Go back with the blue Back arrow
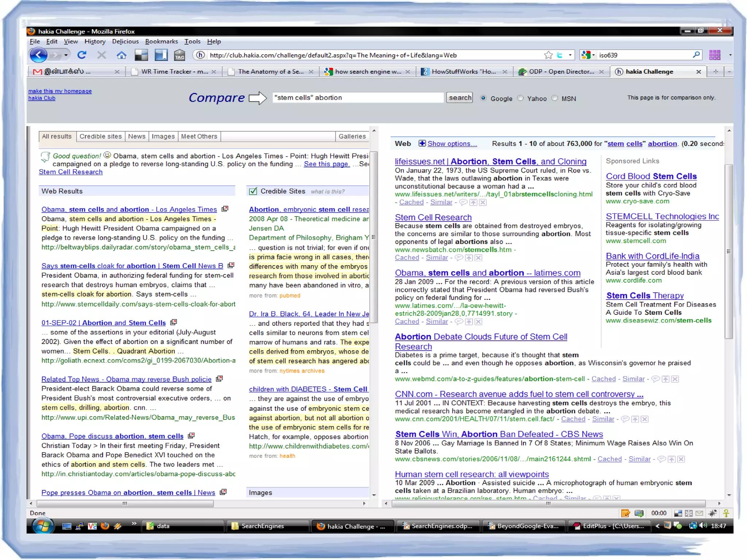 coord(39,55)
